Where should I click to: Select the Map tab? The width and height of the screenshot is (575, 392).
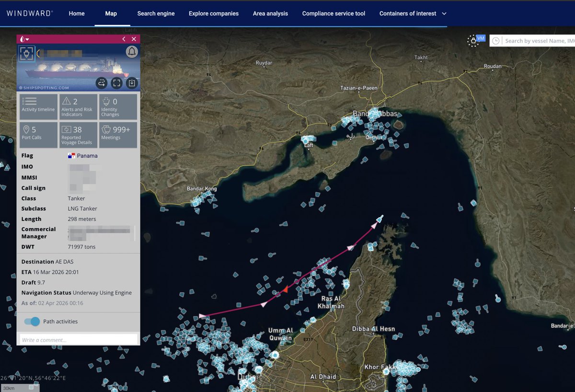(111, 13)
